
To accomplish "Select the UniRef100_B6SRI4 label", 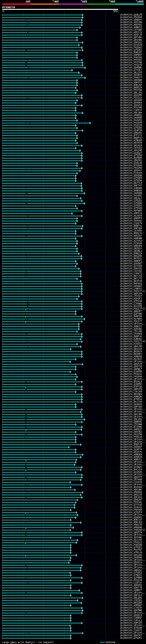I will click(131, 352).
